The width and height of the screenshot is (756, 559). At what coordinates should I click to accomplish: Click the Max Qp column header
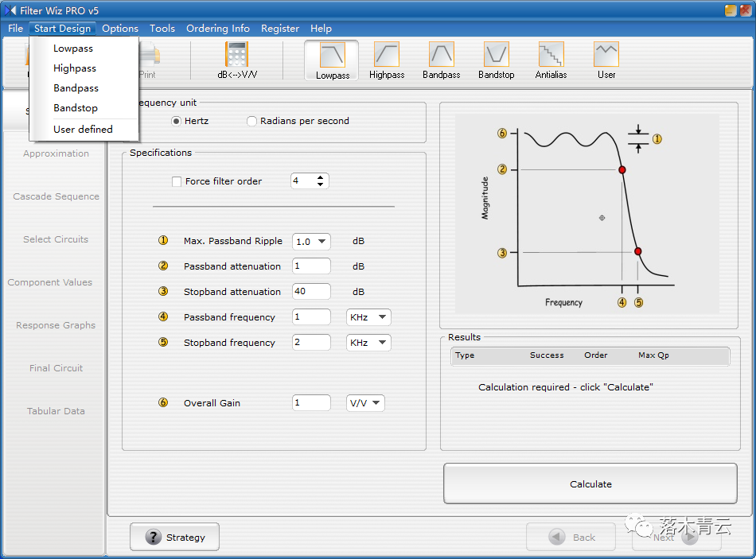tap(653, 355)
